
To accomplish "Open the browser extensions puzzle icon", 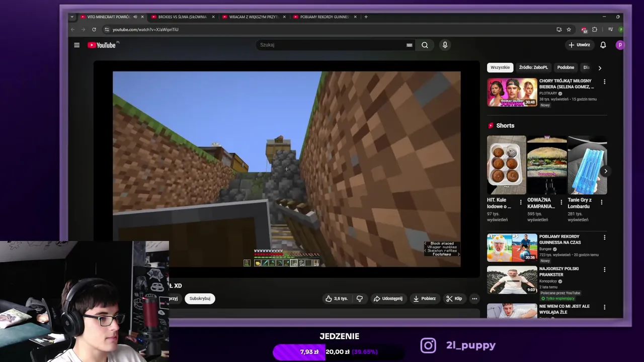I will (595, 29).
